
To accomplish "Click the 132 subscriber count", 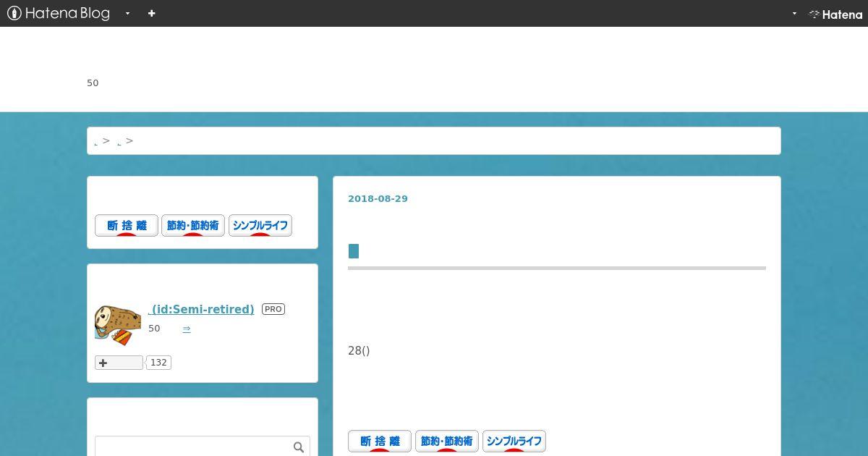I will (158, 363).
